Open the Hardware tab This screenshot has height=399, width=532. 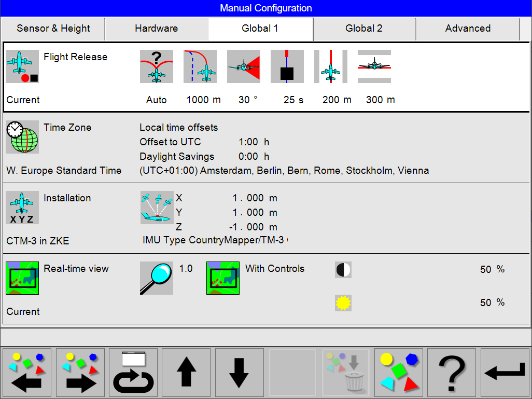click(x=157, y=29)
